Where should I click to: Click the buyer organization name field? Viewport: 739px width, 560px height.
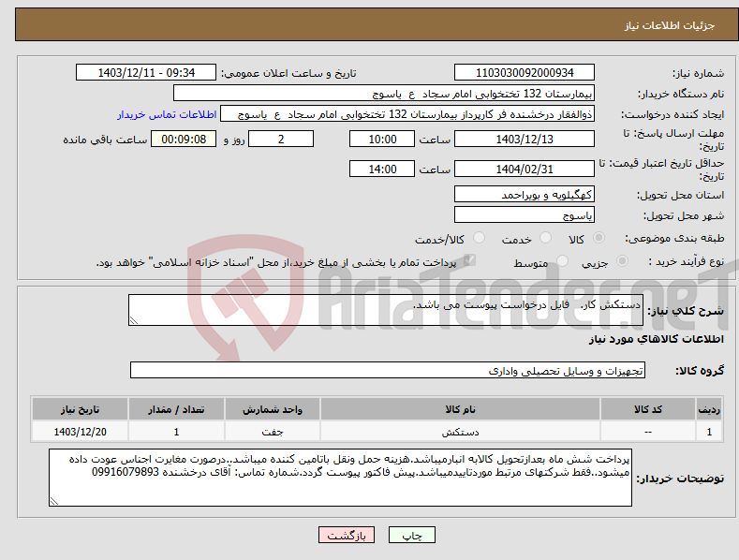384,94
